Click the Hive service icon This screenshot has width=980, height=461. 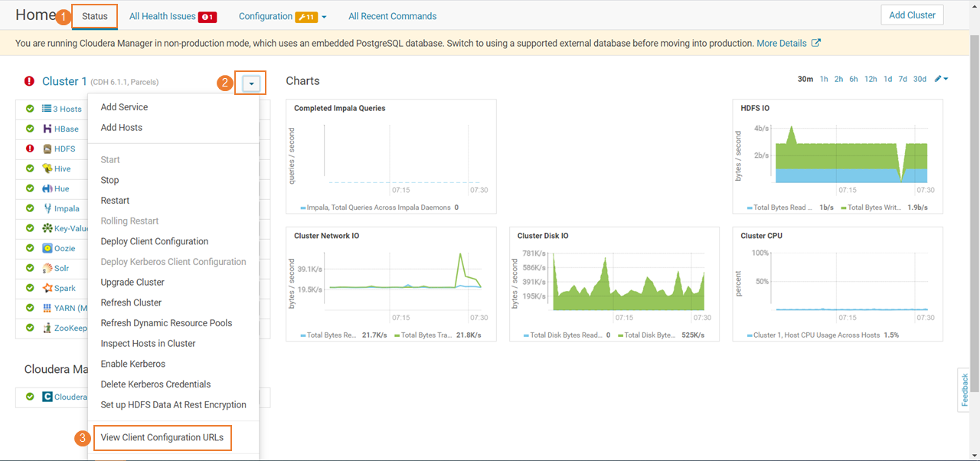(x=47, y=168)
